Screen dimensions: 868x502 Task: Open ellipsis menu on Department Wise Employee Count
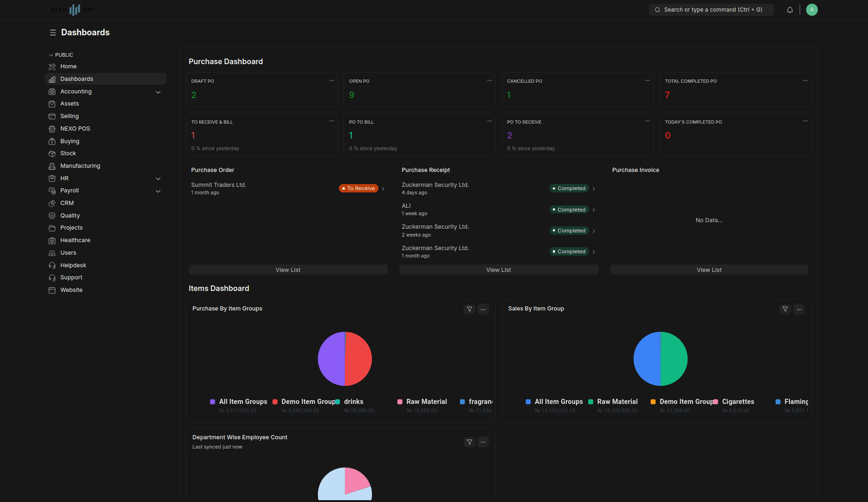point(483,442)
